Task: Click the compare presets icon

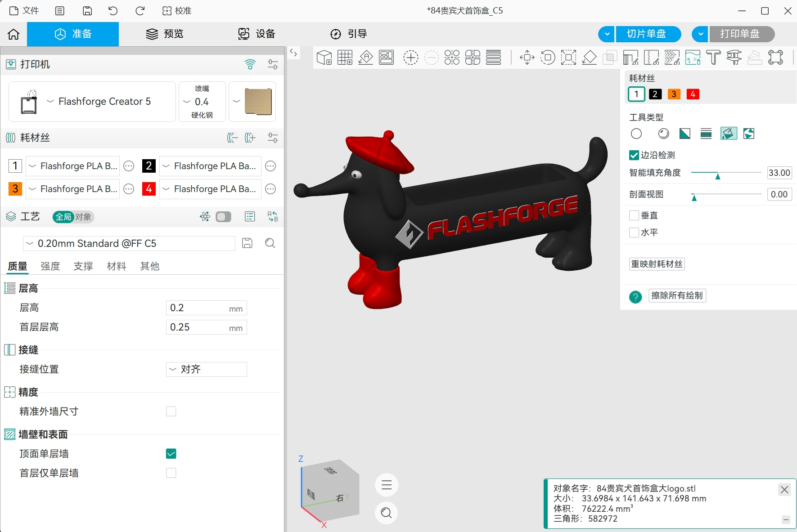Action: (273, 217)
